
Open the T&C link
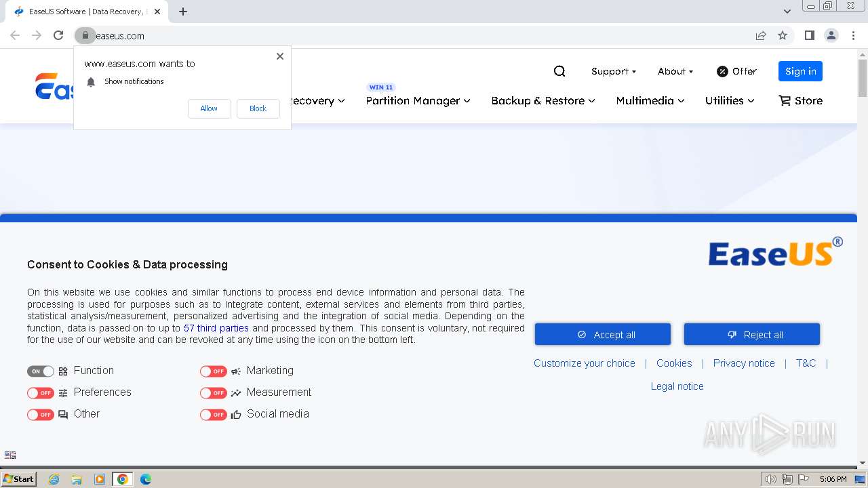point(806,363)
